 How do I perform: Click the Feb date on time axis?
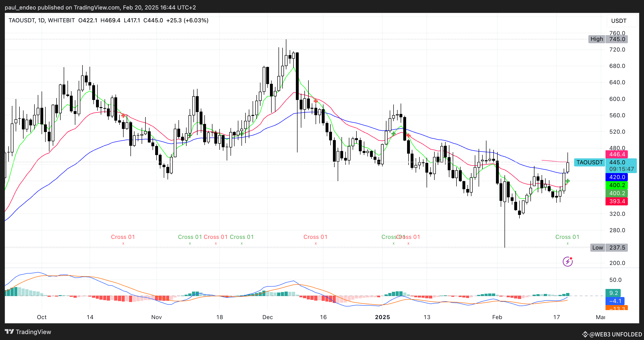coord(497,317)
